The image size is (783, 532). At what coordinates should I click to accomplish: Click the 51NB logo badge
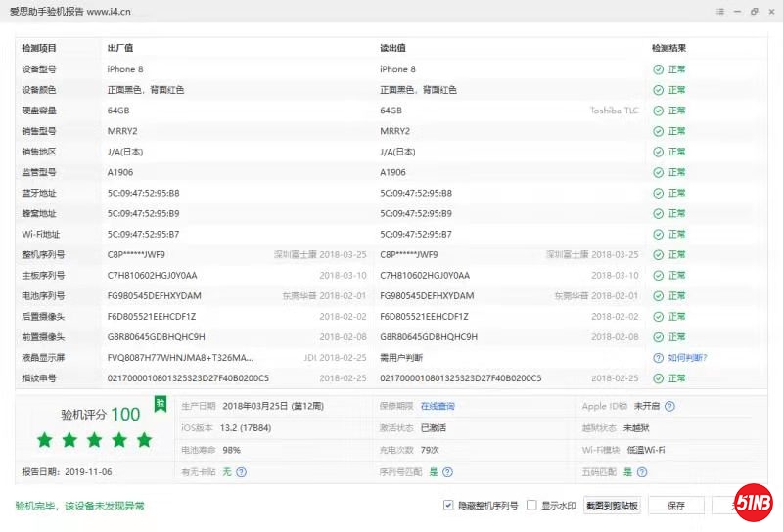tap(756, 503)
